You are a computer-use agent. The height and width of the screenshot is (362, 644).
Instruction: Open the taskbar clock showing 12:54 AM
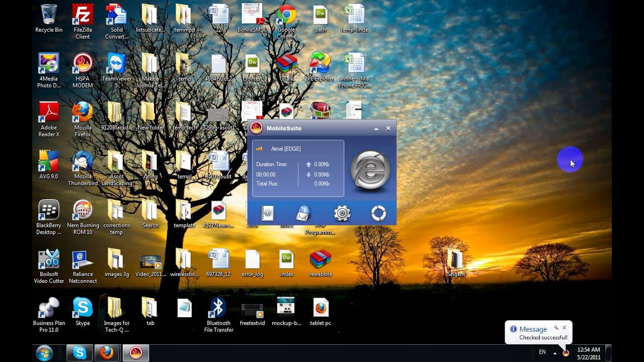pos(588,353)
